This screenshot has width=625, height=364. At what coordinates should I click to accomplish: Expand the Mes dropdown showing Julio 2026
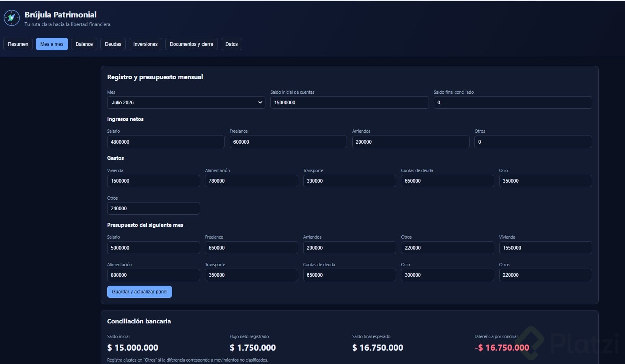(x=186, y=103)
